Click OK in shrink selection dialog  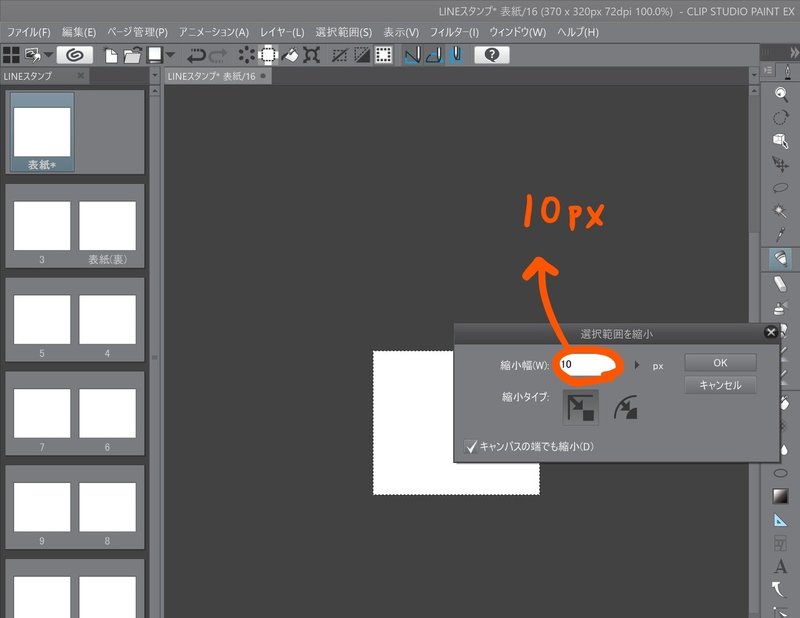pyautogui.click(x=720, y=363)
